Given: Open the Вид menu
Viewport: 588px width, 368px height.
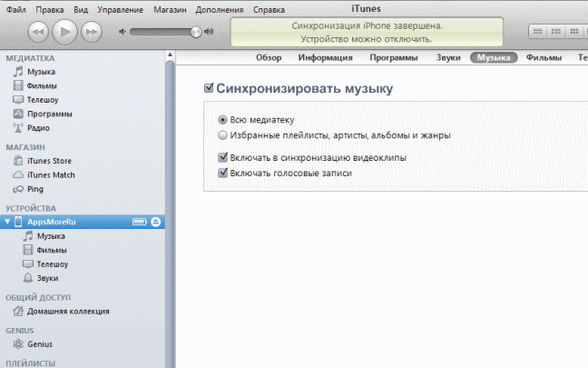Looking at the screenshot, I should click(x=81, y=9).
